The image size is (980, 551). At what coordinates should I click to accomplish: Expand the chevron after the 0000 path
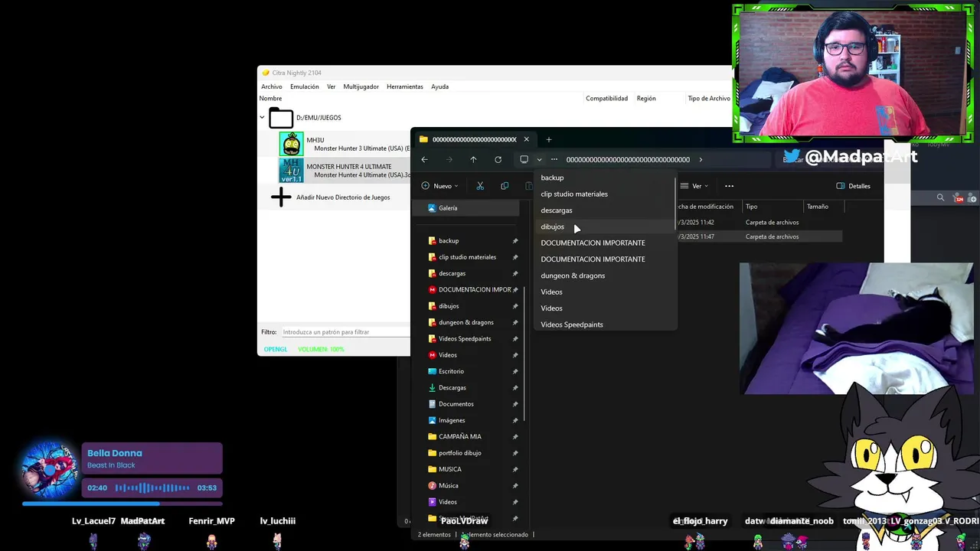[x=701, y=160]
